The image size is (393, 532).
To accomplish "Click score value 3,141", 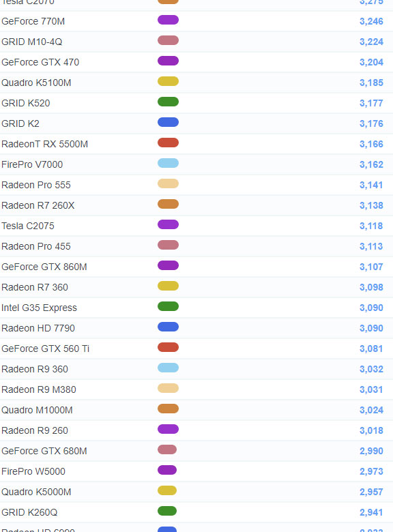I will click(x=371, y=185).
